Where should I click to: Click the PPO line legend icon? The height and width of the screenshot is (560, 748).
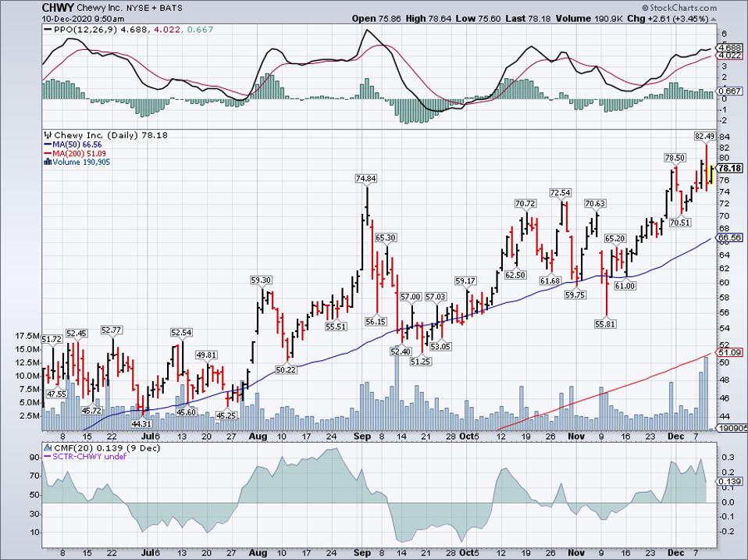click(48, 30)
